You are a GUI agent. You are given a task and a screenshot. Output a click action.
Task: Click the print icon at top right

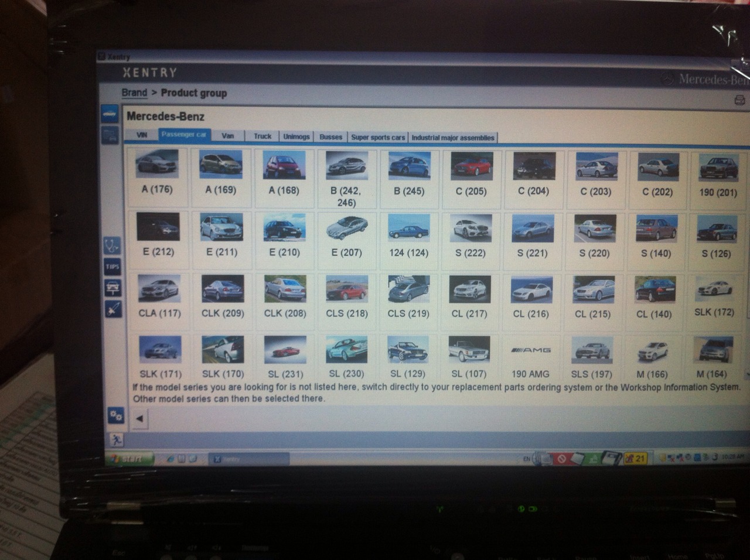740,100
